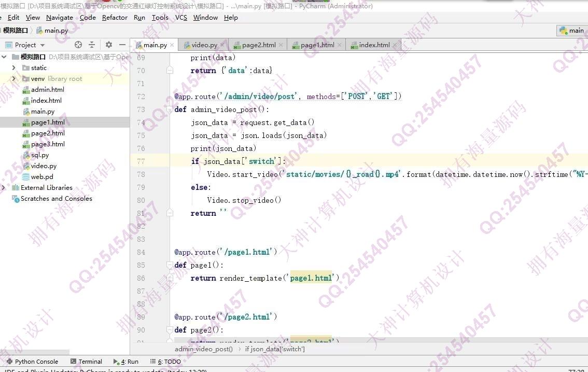Image resolution: width=588 pixels, height=372 pixels.
Task: Select page1.html in the project tree
Action: [48, 122]
